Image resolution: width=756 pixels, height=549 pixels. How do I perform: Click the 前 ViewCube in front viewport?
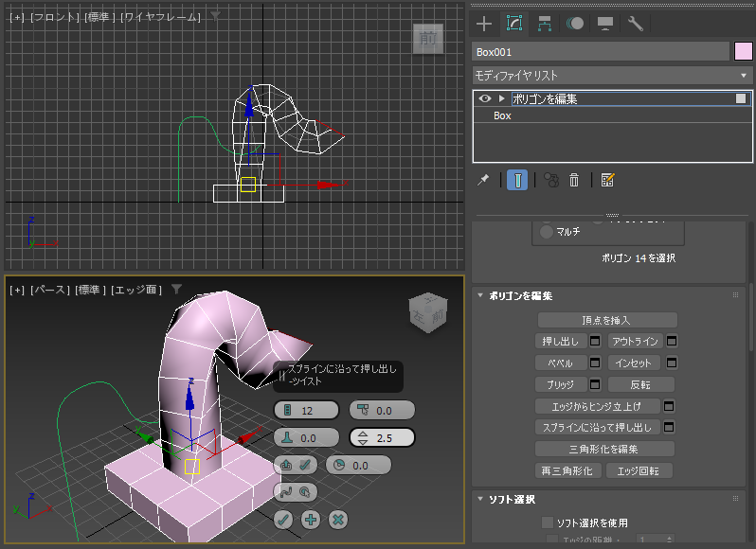tap(427, 39)
